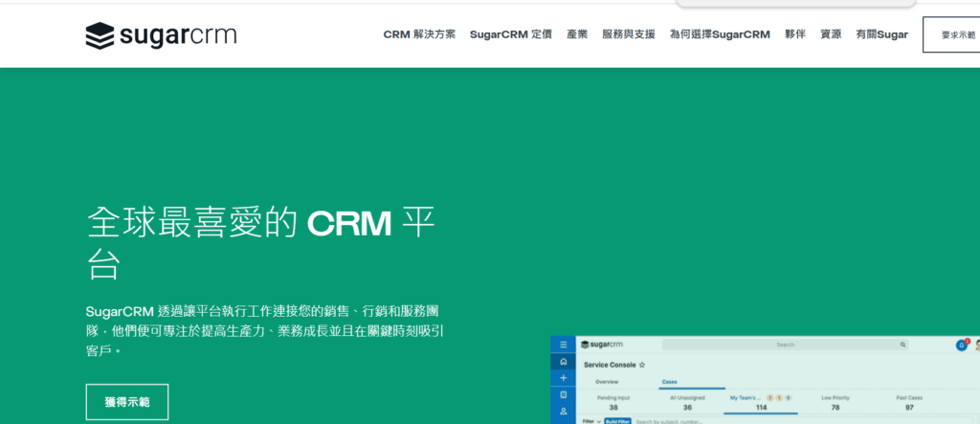This screenshot has height=424, width=980.
Task: Click the Search field in the console preview
Action: tap(785, 345)
